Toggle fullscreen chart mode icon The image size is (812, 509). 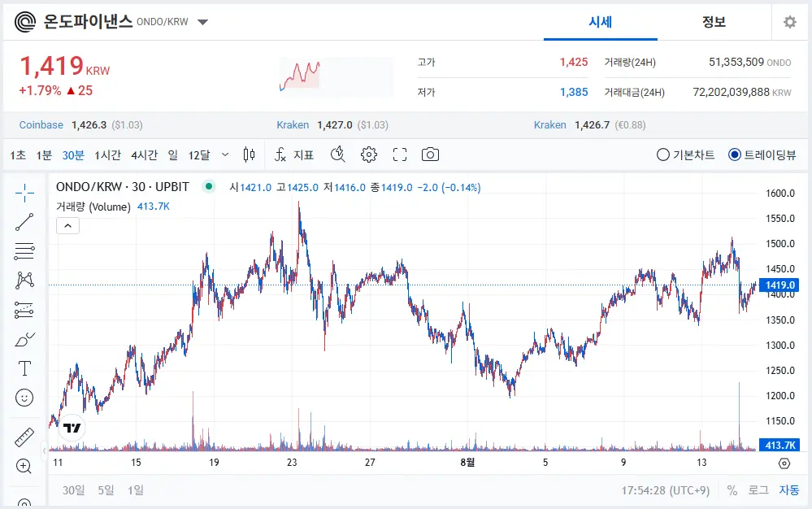(400, 154)
